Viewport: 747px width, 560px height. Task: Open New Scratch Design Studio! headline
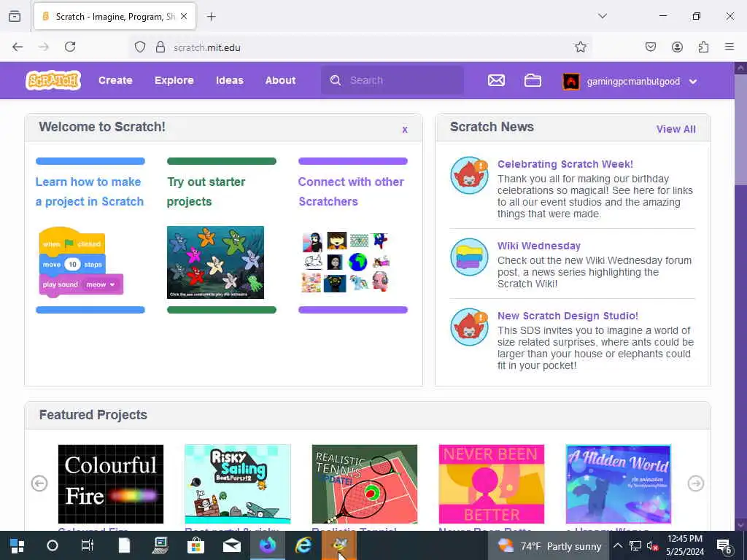pyautogui.click(x=568, y=316)
